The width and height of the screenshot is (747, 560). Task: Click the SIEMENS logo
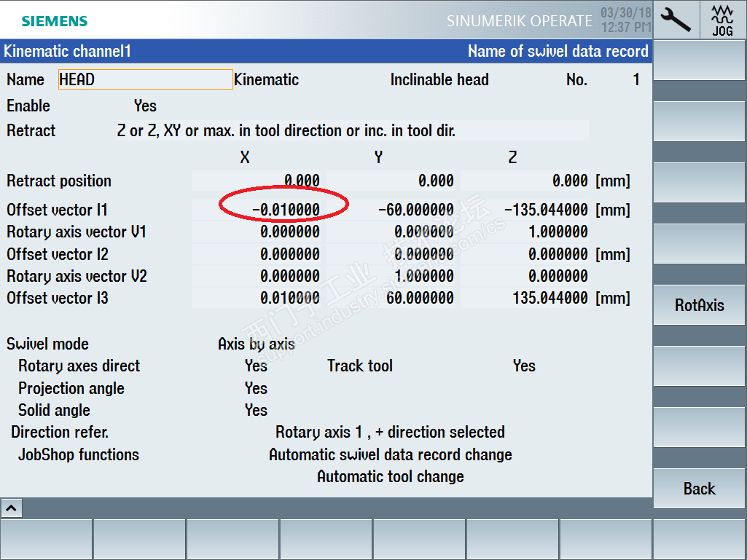pos(55,21)
